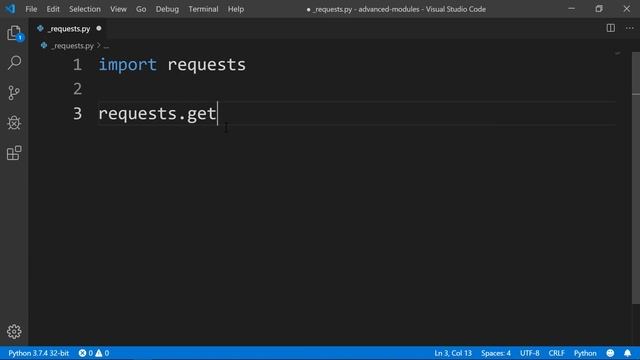The height and width of the screenshot is (360, 640).
Task: Click the split editor icon
Action: (x=611, y=28)
